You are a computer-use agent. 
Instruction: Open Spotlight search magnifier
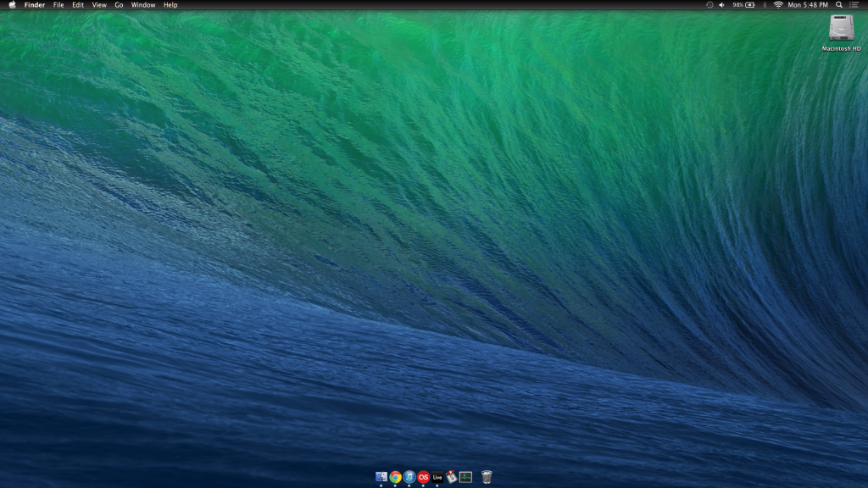(839, 5)
